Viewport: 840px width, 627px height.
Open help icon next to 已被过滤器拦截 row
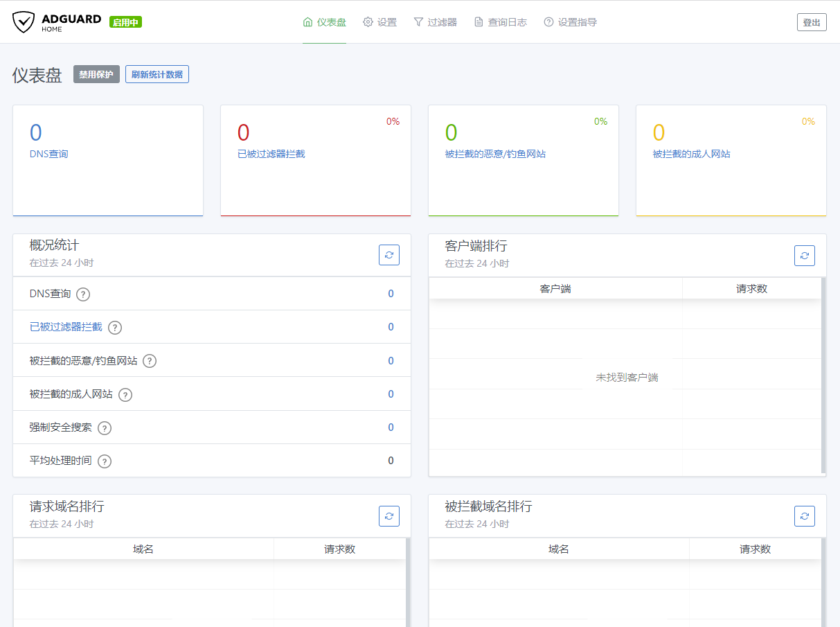click(x=115, y=328)
